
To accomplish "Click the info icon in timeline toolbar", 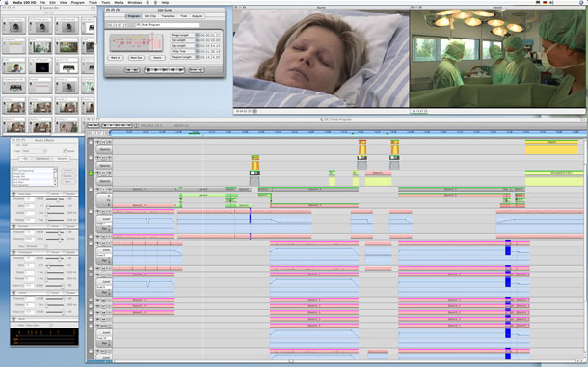I will [x=137, y=126].
